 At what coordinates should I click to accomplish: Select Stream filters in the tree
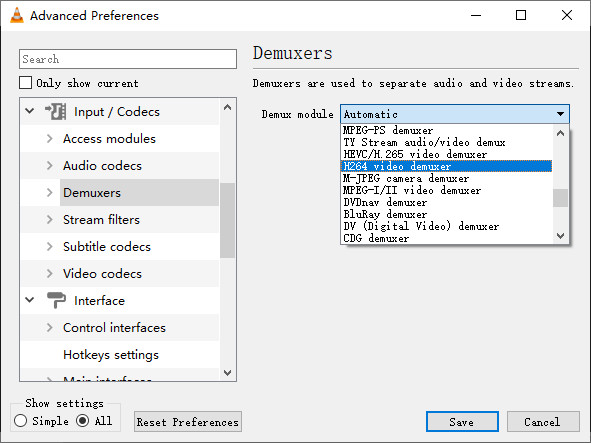click(101, 220)
